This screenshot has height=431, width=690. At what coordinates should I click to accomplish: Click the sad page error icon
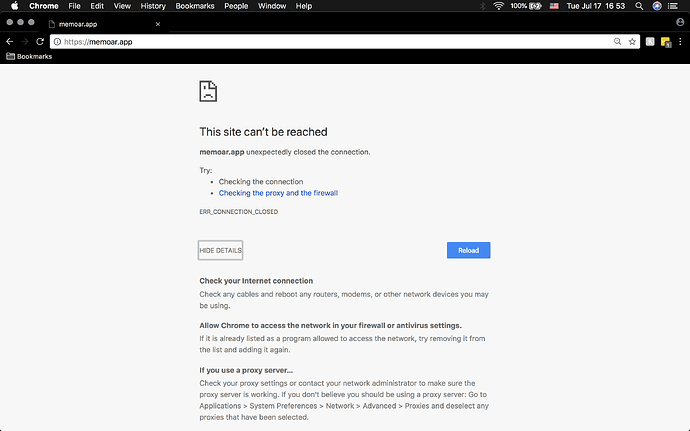click(208, 91)
